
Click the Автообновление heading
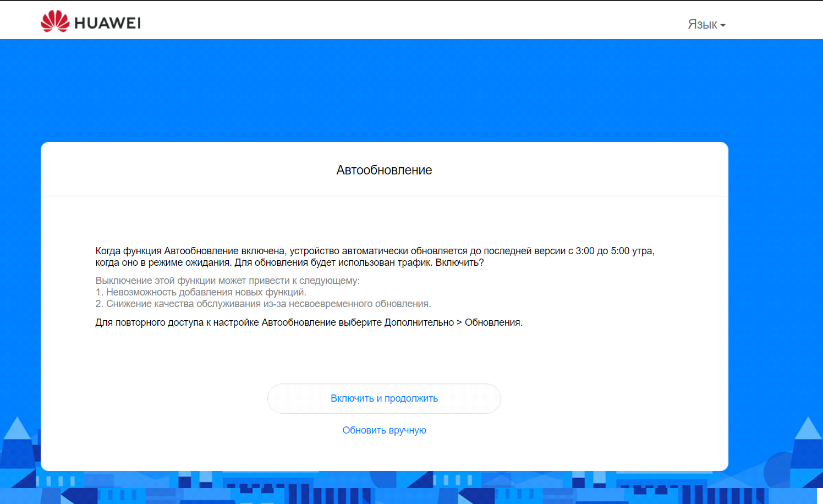(x=384, y=171)
